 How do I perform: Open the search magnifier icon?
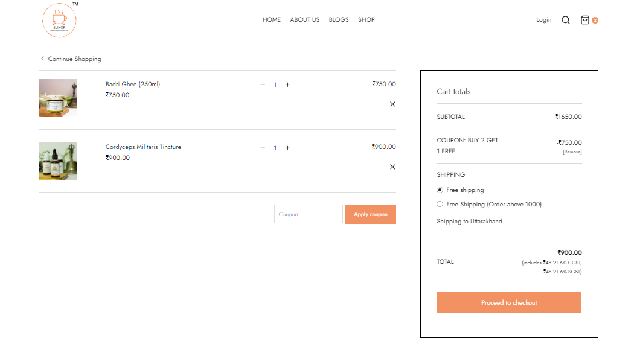[x=565, y=20]
